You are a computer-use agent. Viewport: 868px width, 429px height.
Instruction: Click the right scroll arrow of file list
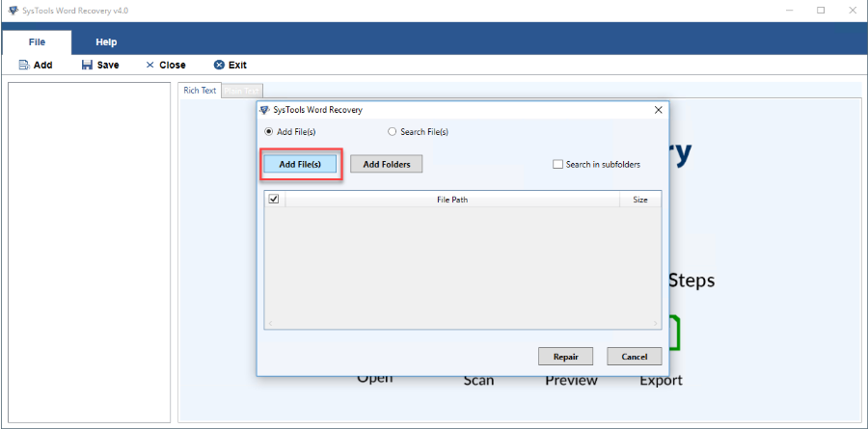656,323
